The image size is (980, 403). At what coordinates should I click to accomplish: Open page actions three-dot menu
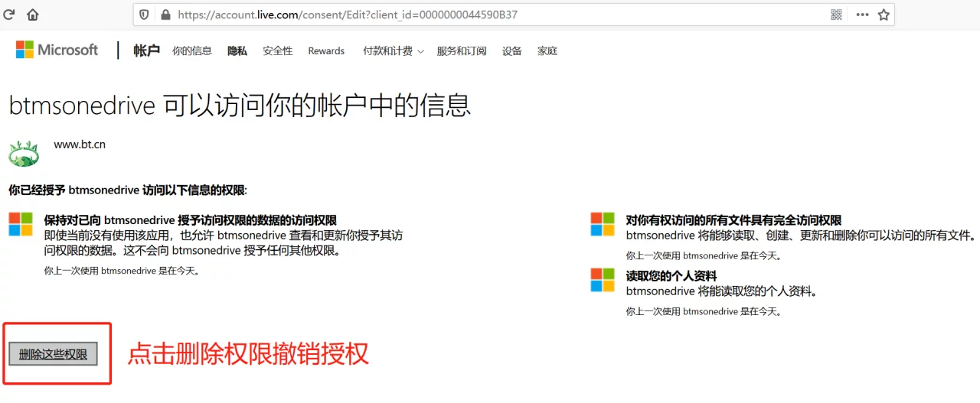click(x=862, y=15)
